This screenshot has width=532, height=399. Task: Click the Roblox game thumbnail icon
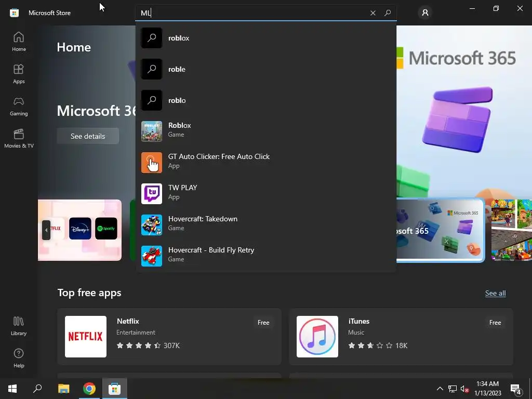click(152, 131)
